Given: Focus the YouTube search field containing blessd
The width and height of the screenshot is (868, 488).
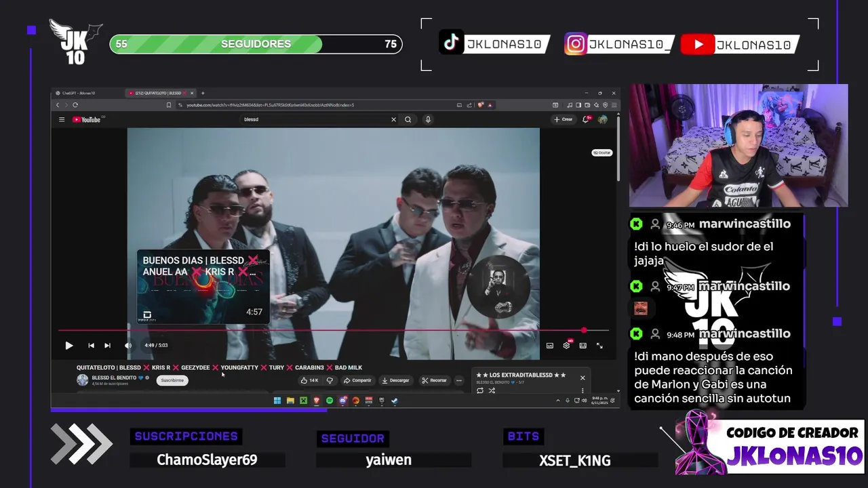Looking at the screenshot, I should (x=315, y=119).
